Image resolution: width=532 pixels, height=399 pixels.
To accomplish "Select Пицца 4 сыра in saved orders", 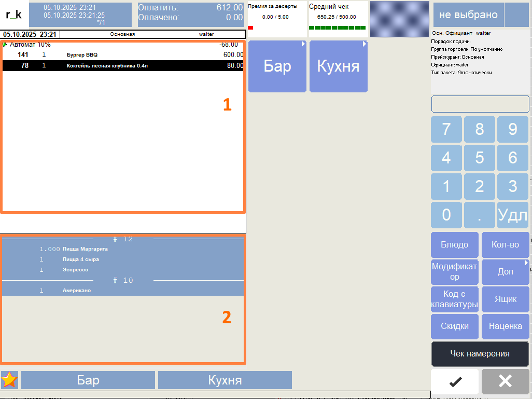I will point(80,259).
